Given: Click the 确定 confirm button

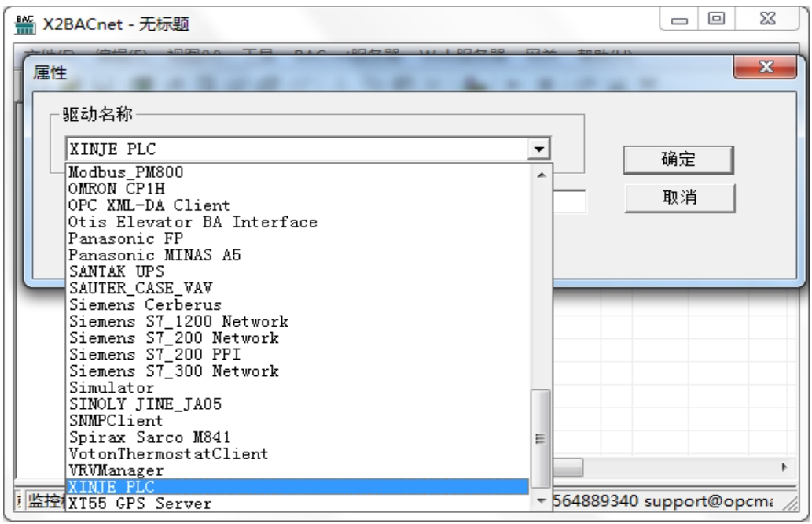Looking at the screenshot, I should (x=678, y=160).
